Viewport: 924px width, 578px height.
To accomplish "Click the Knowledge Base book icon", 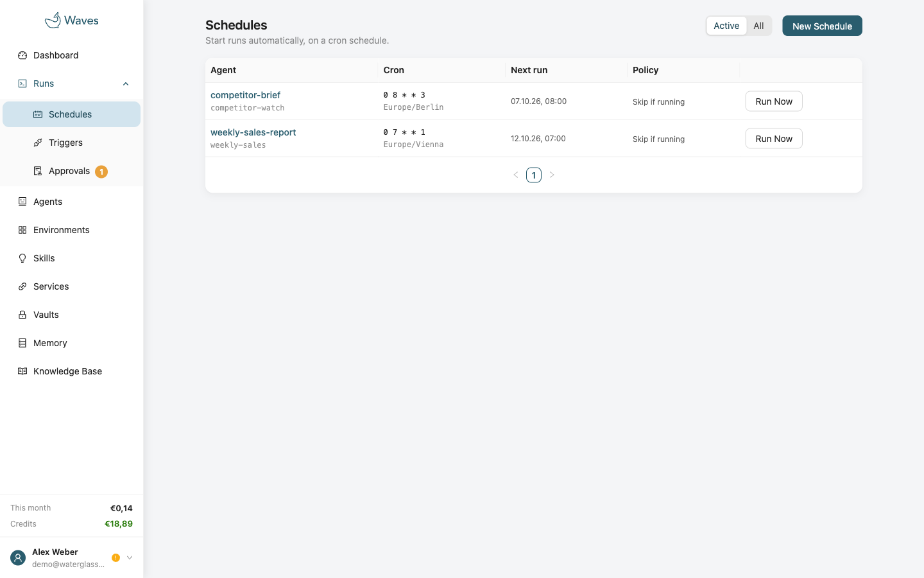I will pos(22,371).
